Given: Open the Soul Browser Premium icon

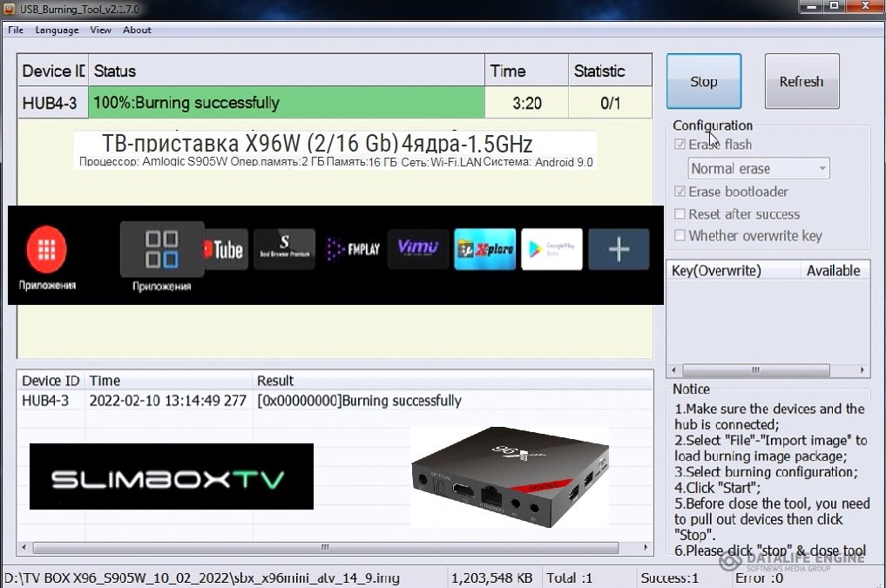Looking at the screenshot, I should [x=284, y=249].
